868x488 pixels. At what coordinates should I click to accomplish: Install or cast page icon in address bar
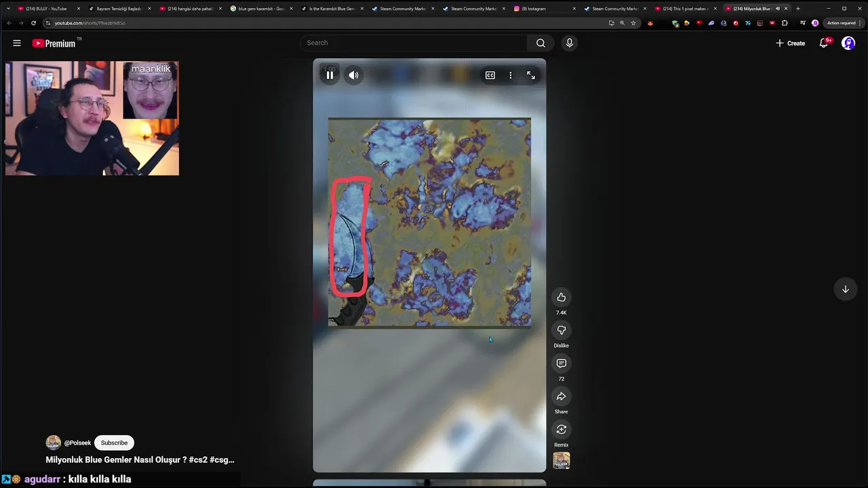[x=611, y=23]
